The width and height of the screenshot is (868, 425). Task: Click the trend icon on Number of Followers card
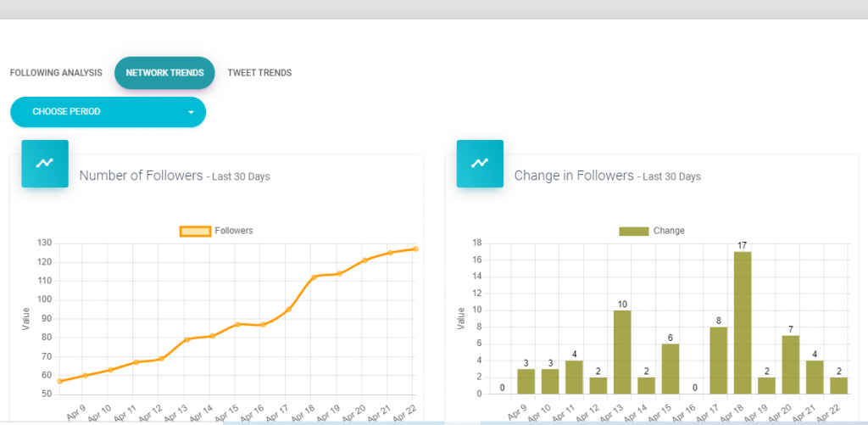tap(45, 164)
